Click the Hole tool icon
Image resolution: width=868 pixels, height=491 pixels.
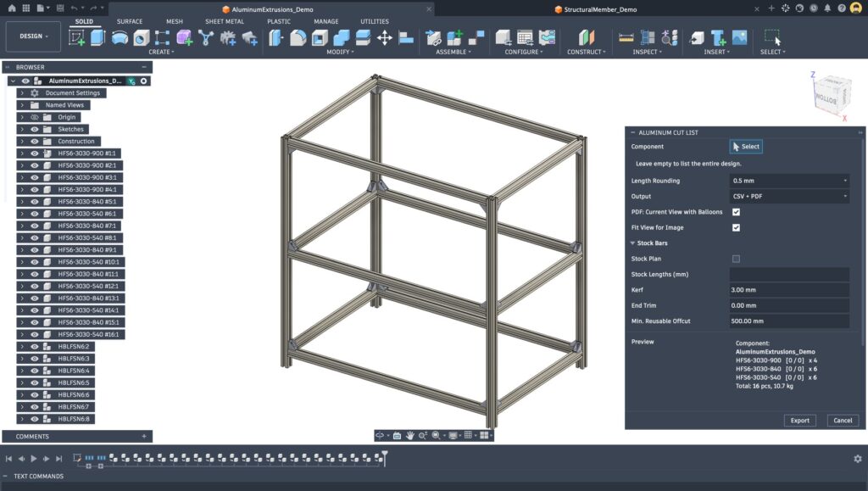(x=142, y=37)
